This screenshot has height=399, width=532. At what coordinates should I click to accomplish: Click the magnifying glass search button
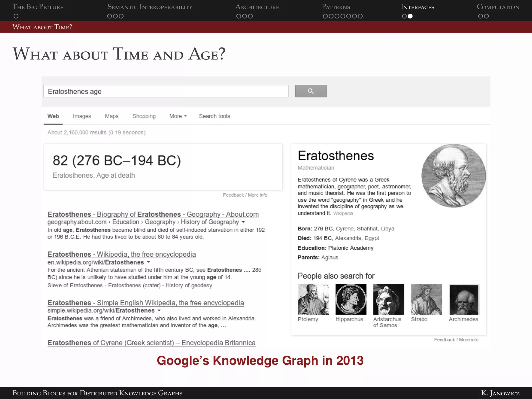[311, 91]
